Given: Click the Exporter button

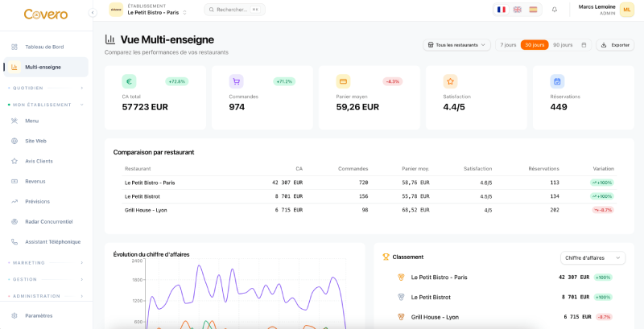Looking at the screenshot, I should pos(615,45).
